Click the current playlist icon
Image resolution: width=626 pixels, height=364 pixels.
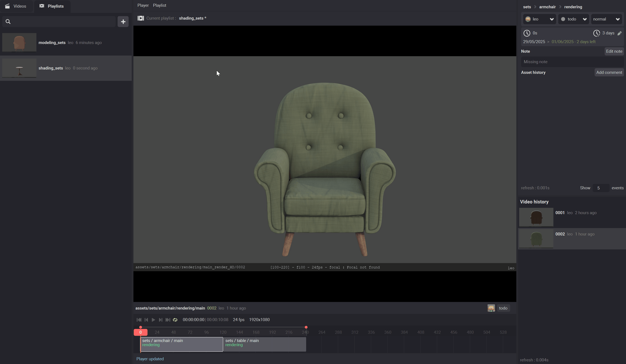click(x=141, y=18)
